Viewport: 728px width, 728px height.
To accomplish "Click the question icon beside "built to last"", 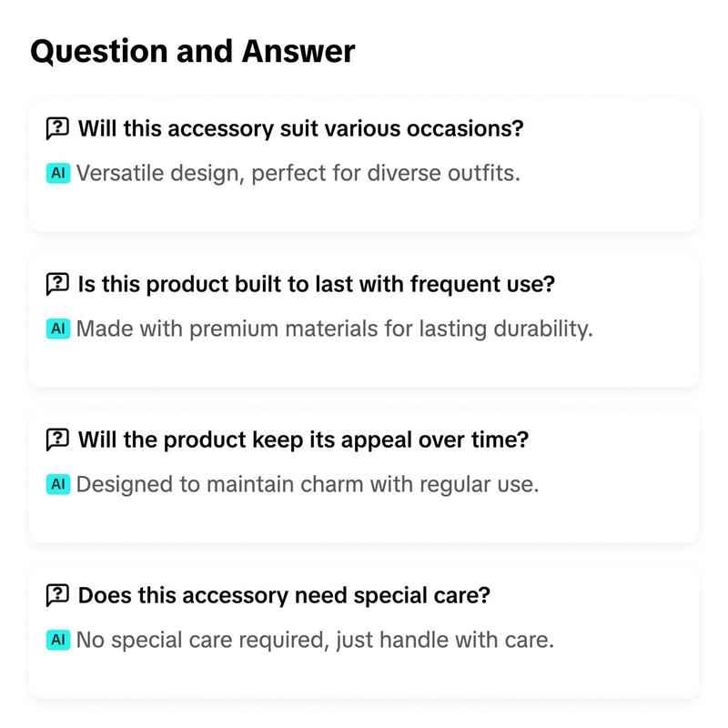I will click(57, 284).
